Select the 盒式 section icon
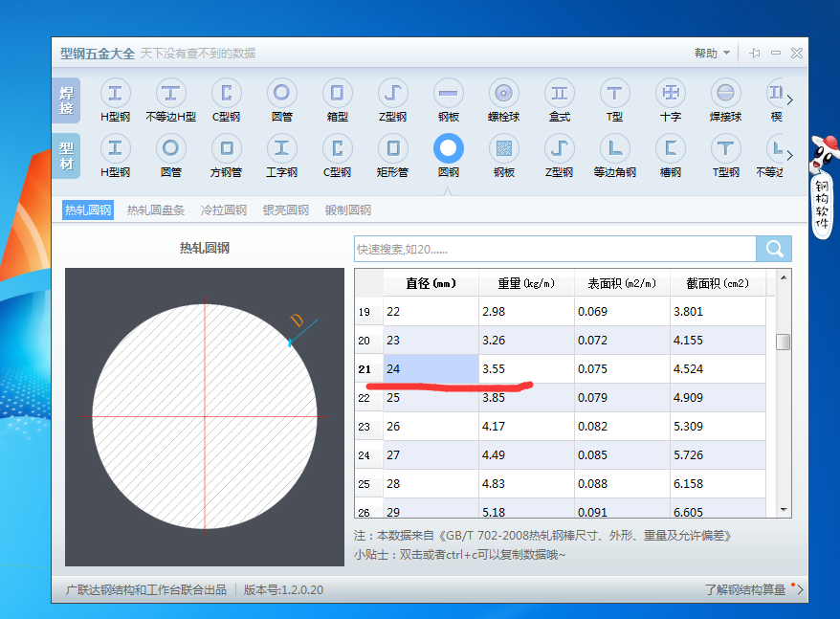 click(560, 100)
